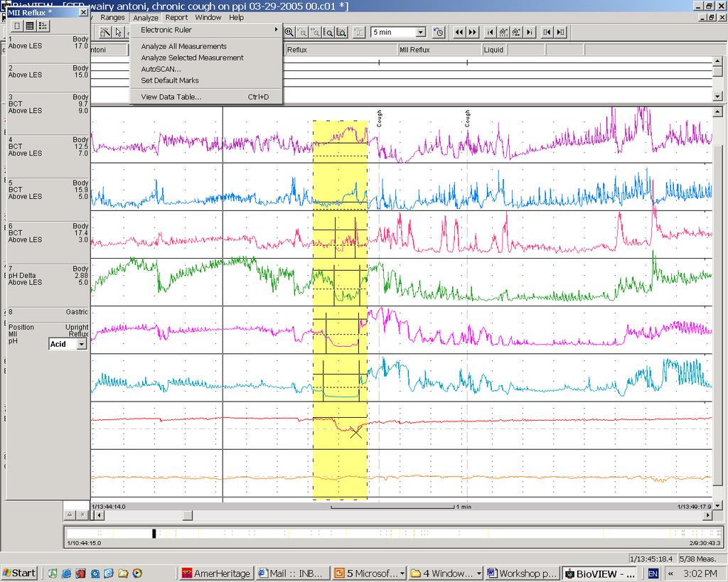Click the reset time clock icon
Viewport: 728px width, 582px height.
tap(439, 32)
